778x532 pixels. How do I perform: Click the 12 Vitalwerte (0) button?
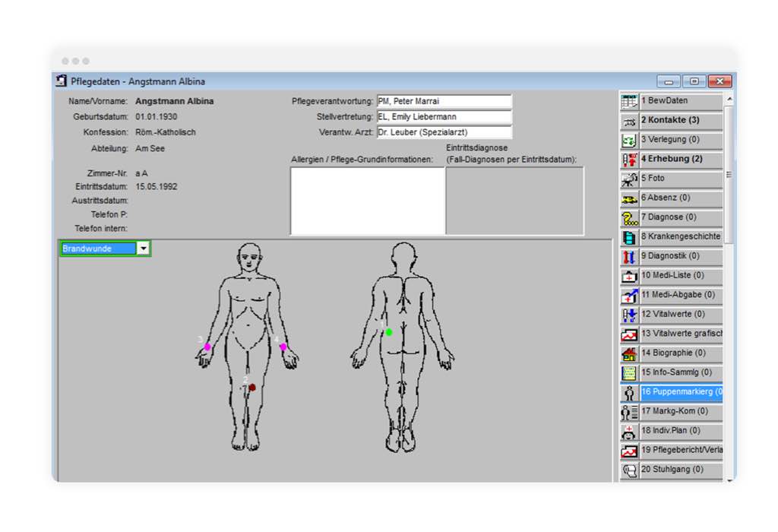[x=681, y=314]
